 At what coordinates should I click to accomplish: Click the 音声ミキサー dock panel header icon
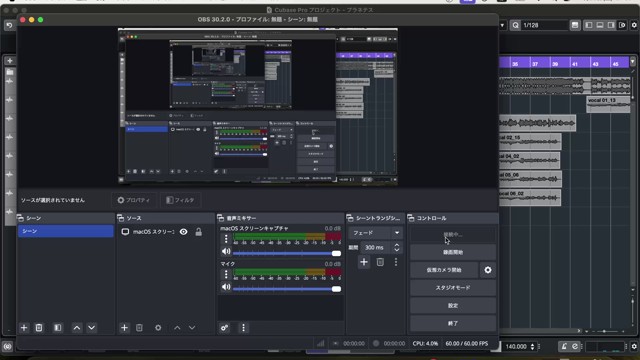click(220, 218)
